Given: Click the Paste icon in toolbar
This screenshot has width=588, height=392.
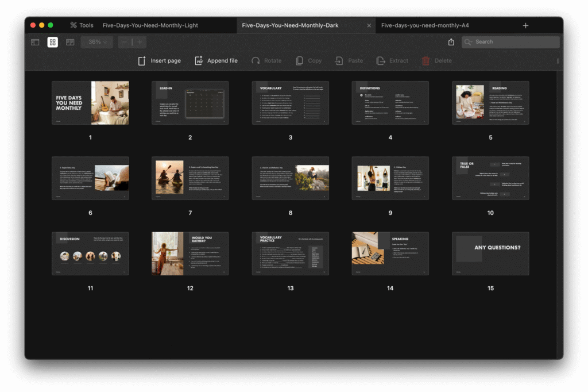Looking at the screenshot, I should coord(339,61).
